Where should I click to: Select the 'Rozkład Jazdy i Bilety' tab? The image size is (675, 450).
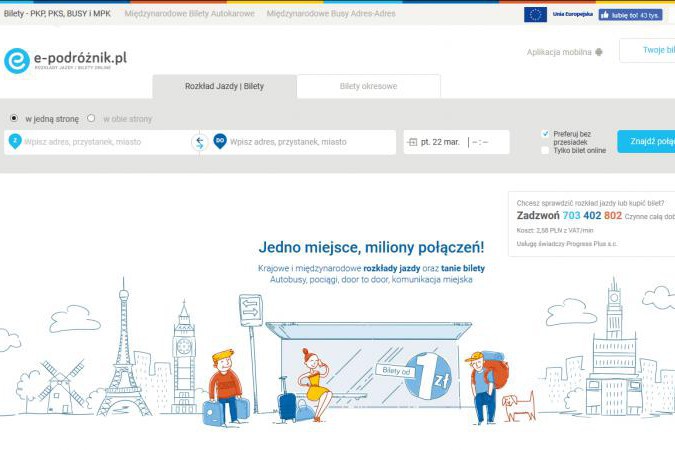pos(224,87)
